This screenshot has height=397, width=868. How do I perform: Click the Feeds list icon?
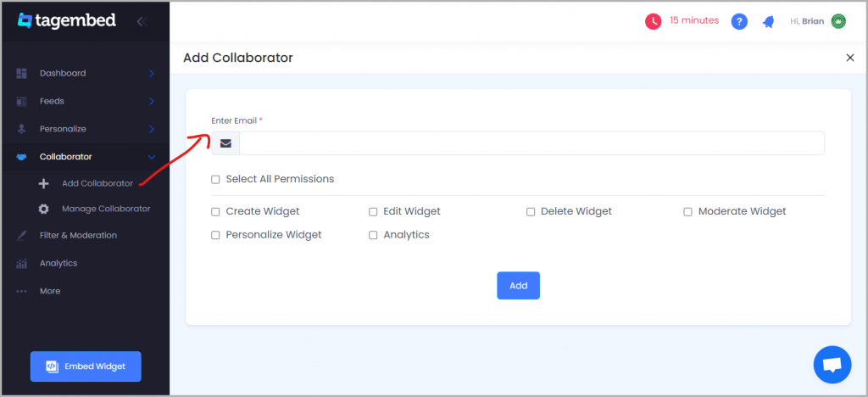(x=21, y=101)
